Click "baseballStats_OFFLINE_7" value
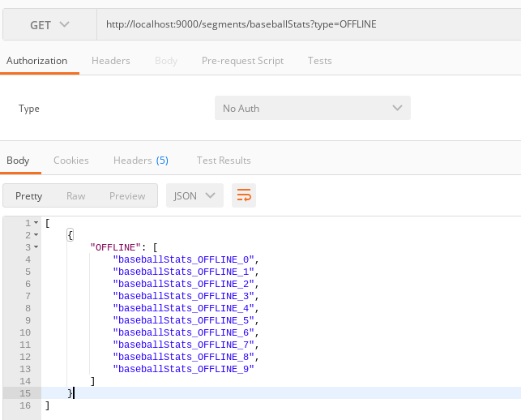Viewport: 521px width, 420px height. tap(183, 345)
